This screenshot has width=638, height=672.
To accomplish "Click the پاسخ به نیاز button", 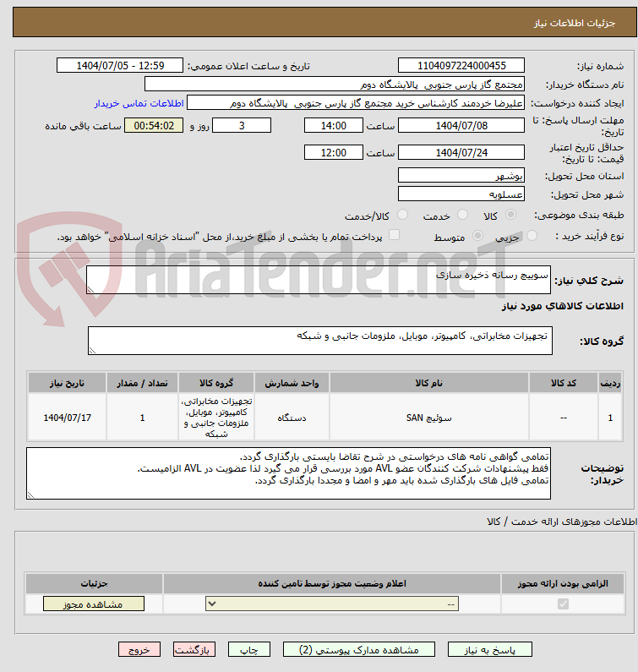I will tap(490, 650).
